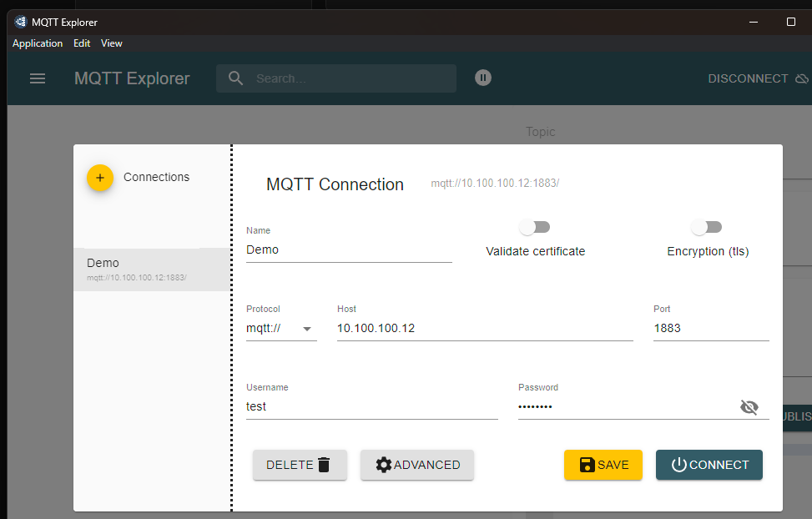
Task: Open the ADVANCED settings button
Action: pyautogui.click(x=417, y=465)
